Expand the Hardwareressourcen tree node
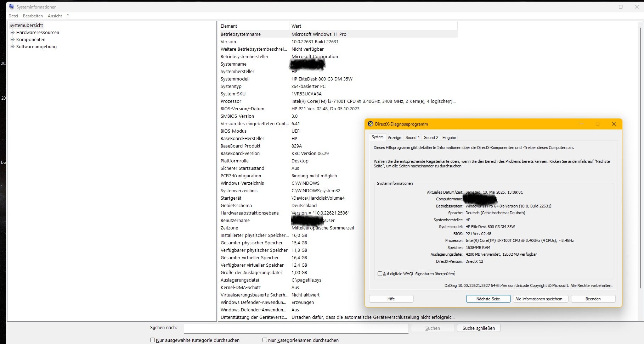Screen dimensions: 644x344 [12, 32]
